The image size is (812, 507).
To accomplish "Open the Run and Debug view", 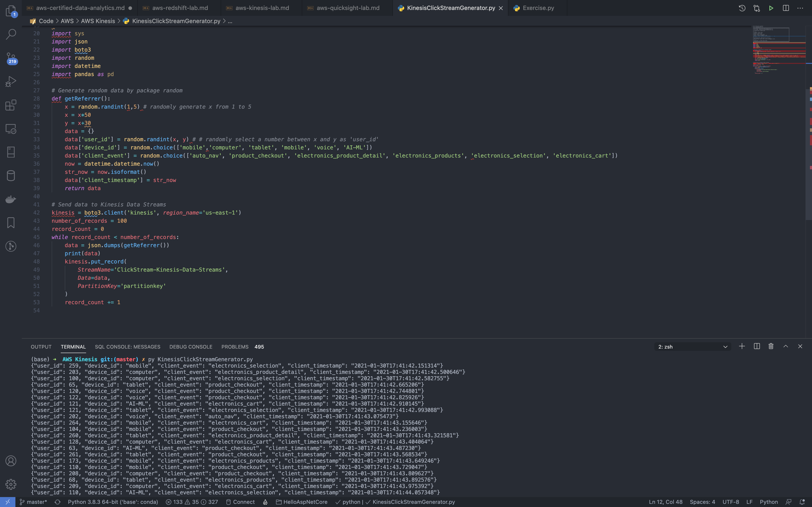I will 11,81.
